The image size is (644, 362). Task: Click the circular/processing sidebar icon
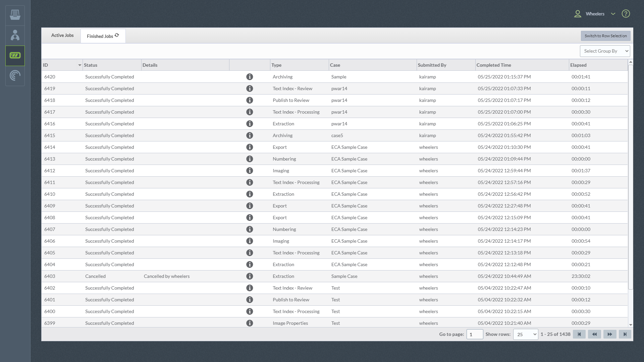15,75
